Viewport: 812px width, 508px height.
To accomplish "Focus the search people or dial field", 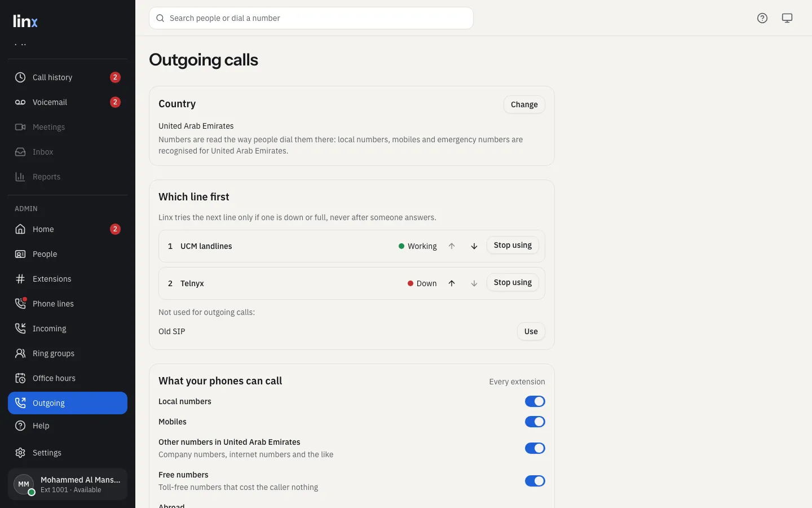I will point(311,18).
